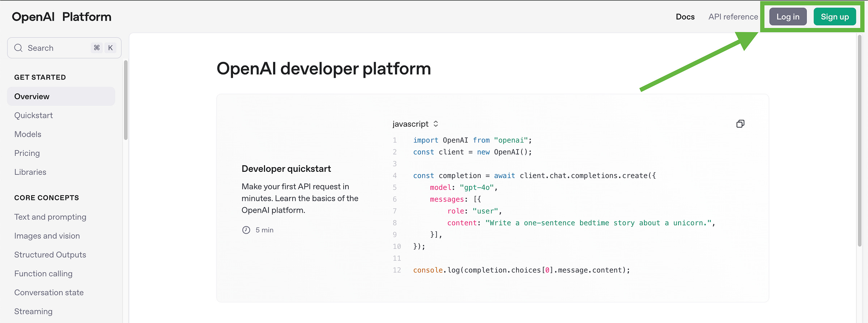The image size is (868, 323).
Task: Open Function calling guide
Action: [x=43, y=274]
